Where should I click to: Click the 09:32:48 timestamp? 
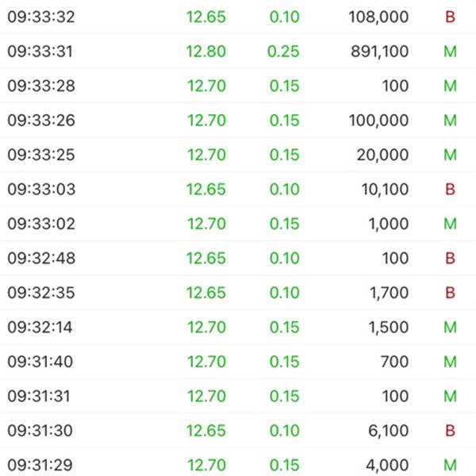(41, 258)
